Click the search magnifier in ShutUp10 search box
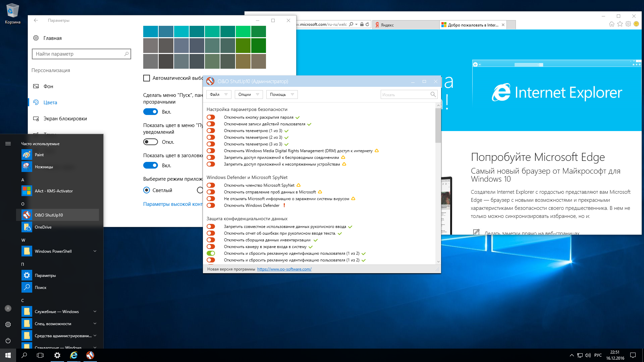 click(433, 95)
